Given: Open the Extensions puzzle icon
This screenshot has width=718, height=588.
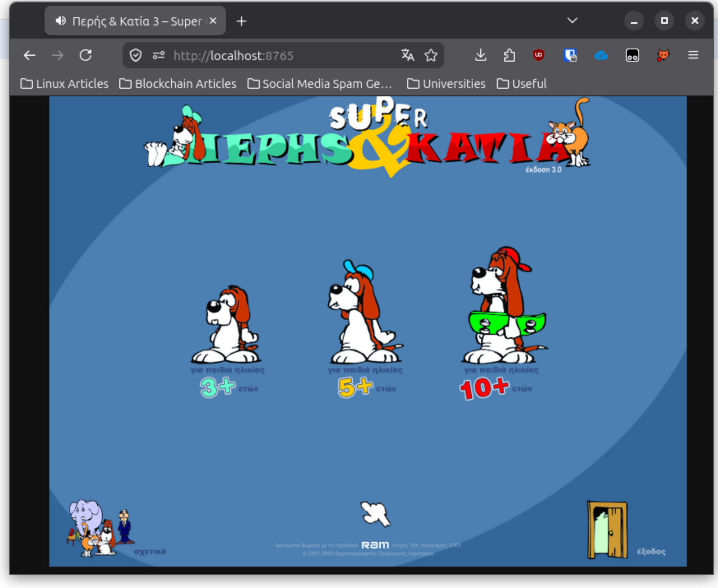Looking at the screenshot, I should pos(509,55).
